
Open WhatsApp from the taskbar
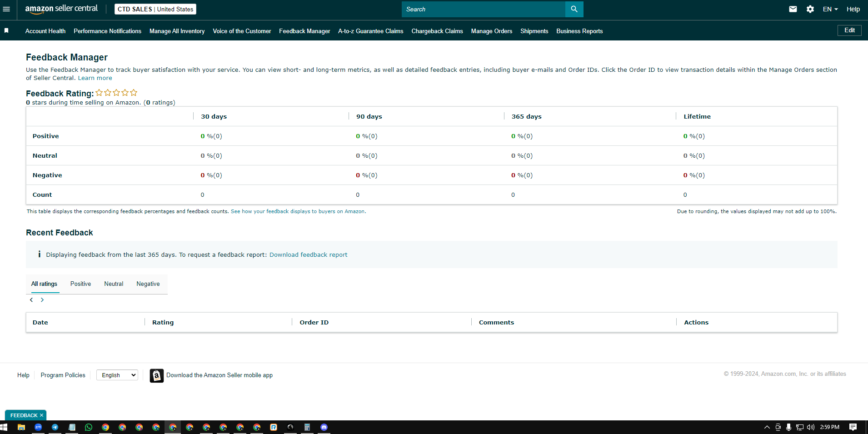point(89,427)
